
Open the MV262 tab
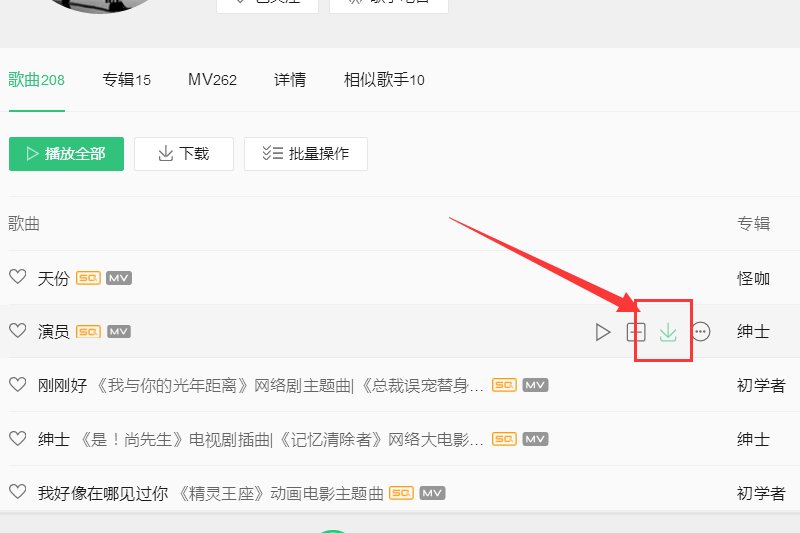point(212,80)
